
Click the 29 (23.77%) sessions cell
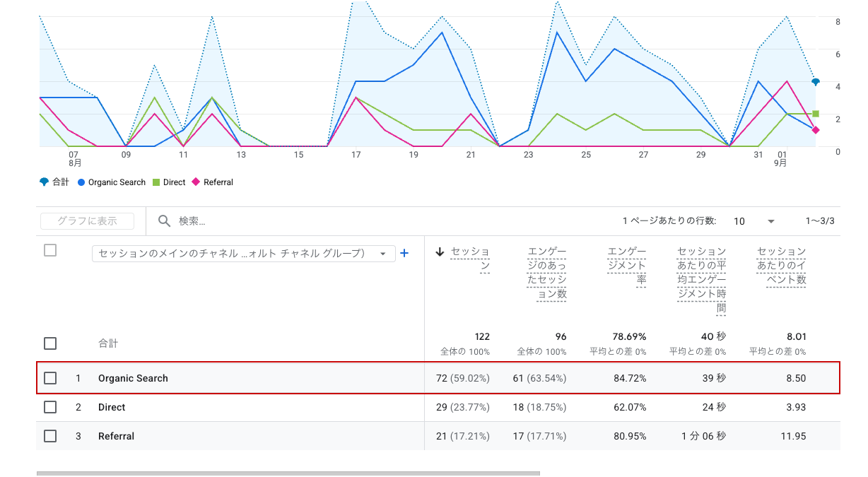[463, 407]
